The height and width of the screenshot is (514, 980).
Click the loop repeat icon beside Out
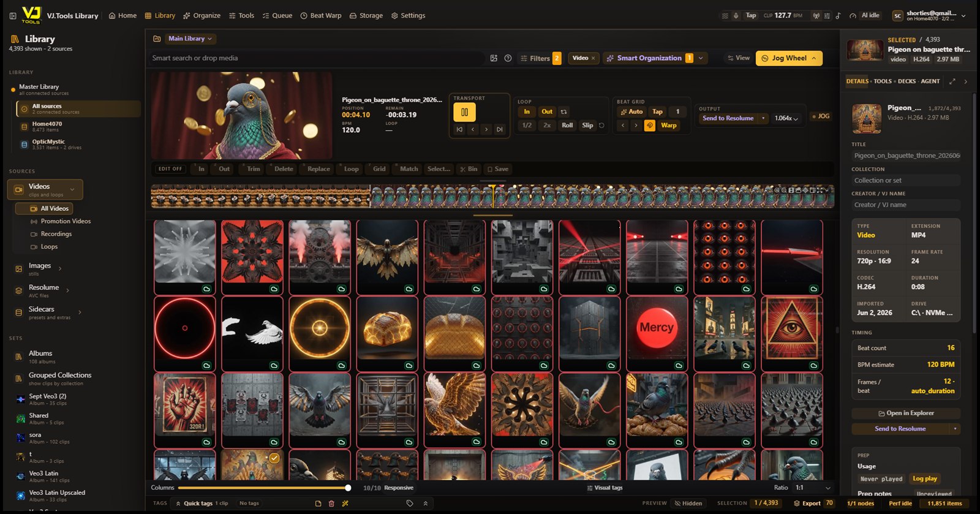click(x=563, y=111)
